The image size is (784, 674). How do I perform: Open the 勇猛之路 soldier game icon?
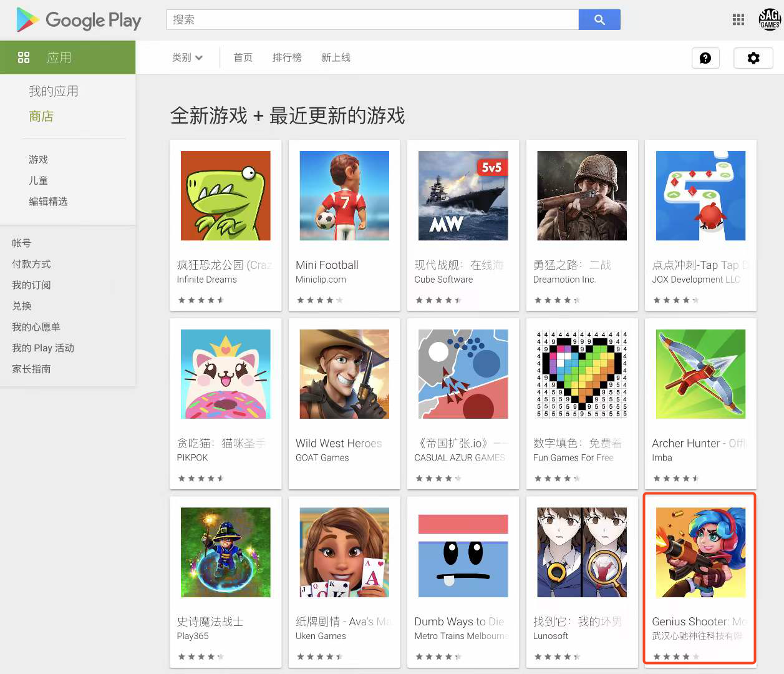(x=582, y=196)
